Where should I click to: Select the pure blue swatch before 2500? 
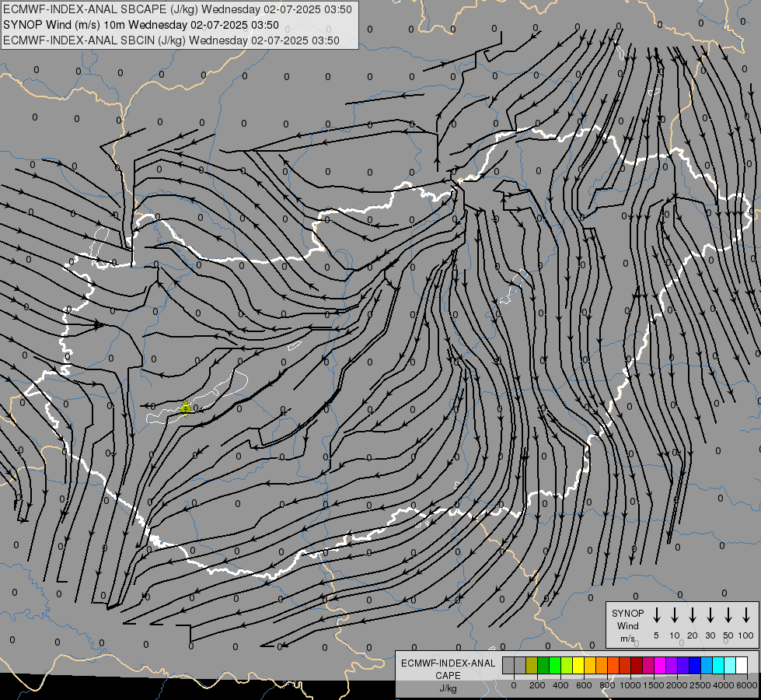(695, 665)
